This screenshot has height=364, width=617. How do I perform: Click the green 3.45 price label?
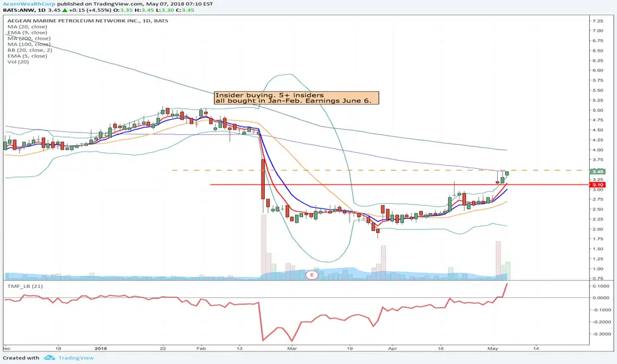[598, 171]
